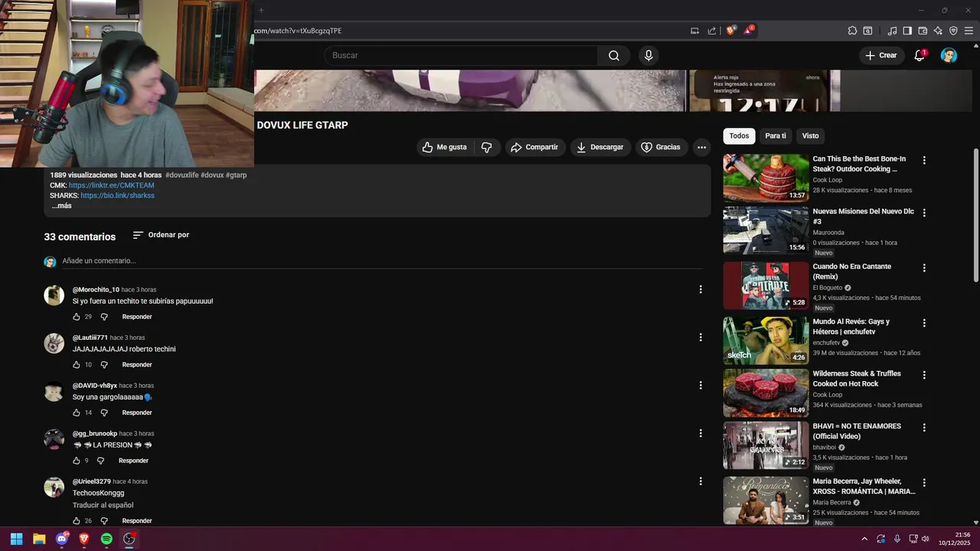
Task: Open Nuevas Misiones Del Nuevo Dlc thumbnail
Action: [x=766, y=230]
